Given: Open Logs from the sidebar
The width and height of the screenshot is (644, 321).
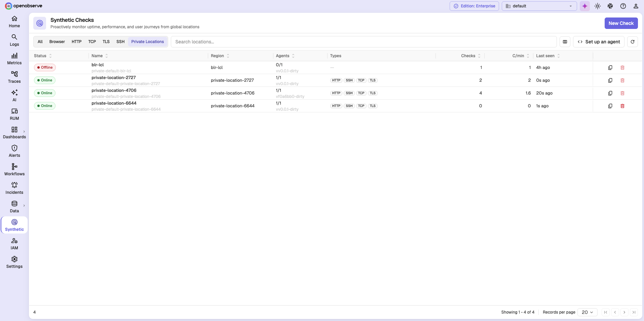Looking at the screenshot, I should 14,40.
